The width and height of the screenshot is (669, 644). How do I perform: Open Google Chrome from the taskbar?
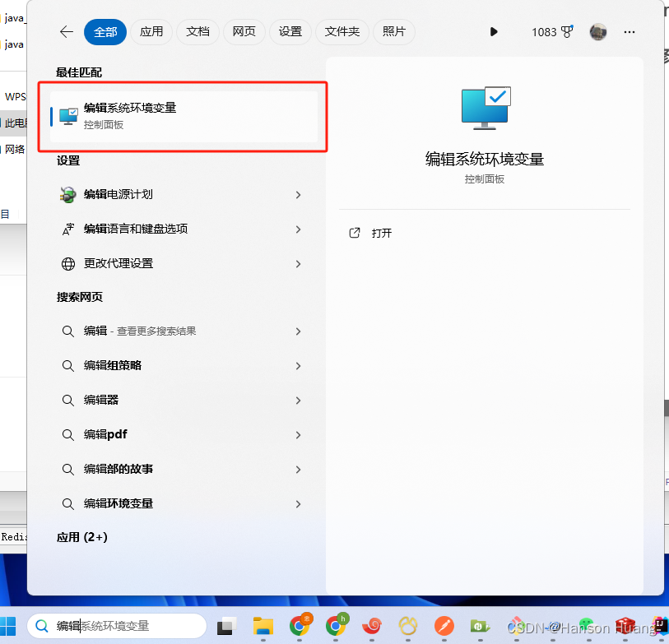click(300, 627)
